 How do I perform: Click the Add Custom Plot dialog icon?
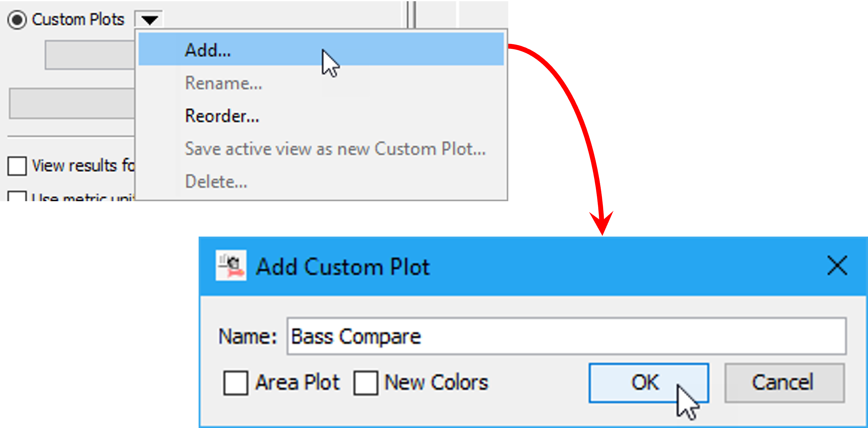tap(231, 266)
